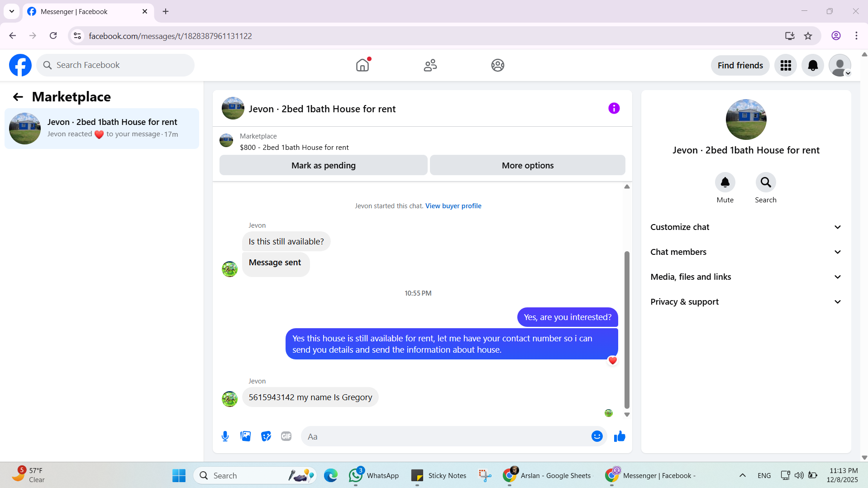Screen dimensions: 868x488
Task: Open the Groups icon in top navigation
Action: 498,65
